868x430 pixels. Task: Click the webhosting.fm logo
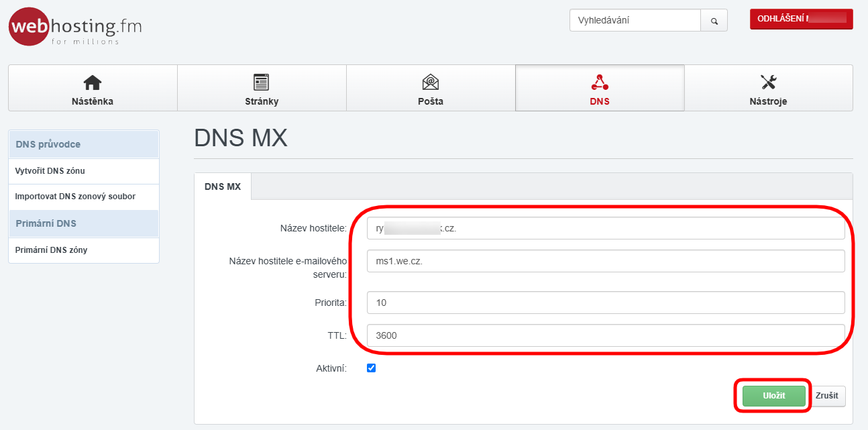pyautogui.click(x=75, y=27)
